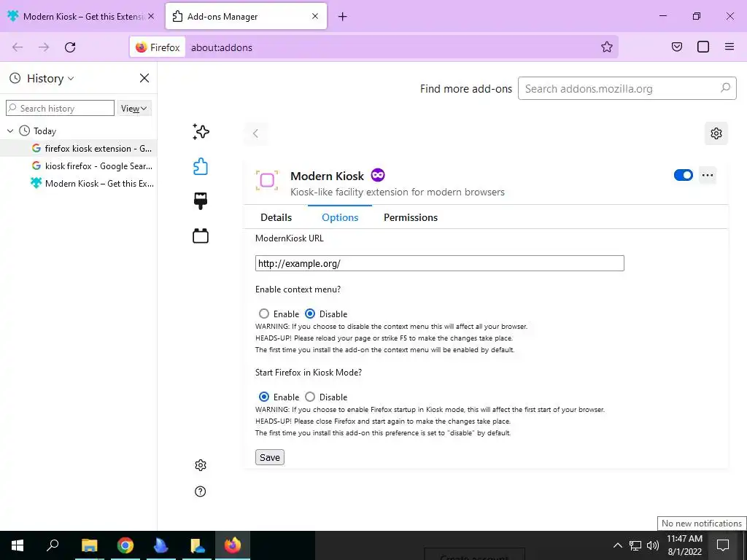
Task: Reload the current page
Action: [70, 47]
